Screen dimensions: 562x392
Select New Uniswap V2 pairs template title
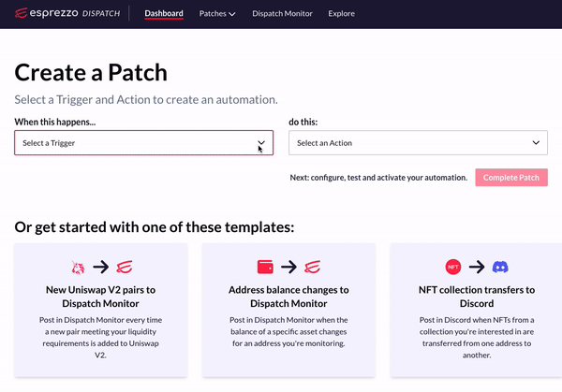[x=101, y=297]
